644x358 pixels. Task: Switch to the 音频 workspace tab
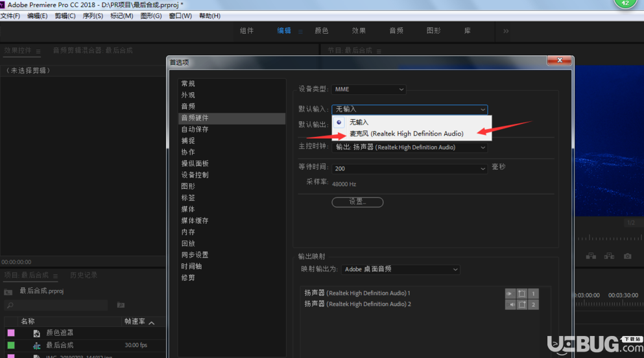pyautogui.click(x=396, y=30)
